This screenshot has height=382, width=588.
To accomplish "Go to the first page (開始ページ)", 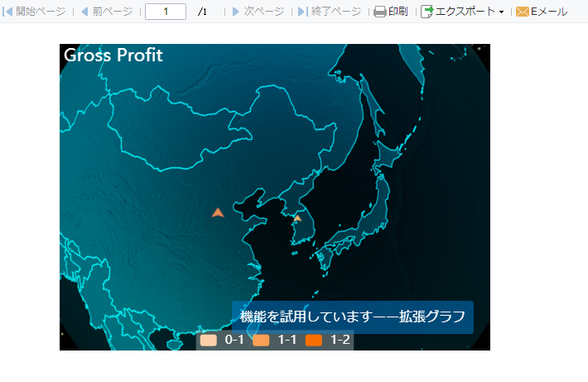I will tap(34, 12).
